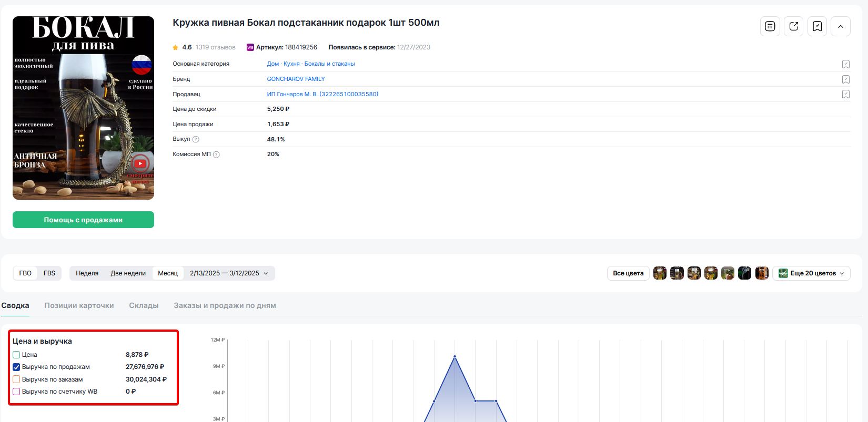Screen dimensions: 868x422
Task: Open seller ИП Гончаров М. В. link
Action: click(322, 95)
